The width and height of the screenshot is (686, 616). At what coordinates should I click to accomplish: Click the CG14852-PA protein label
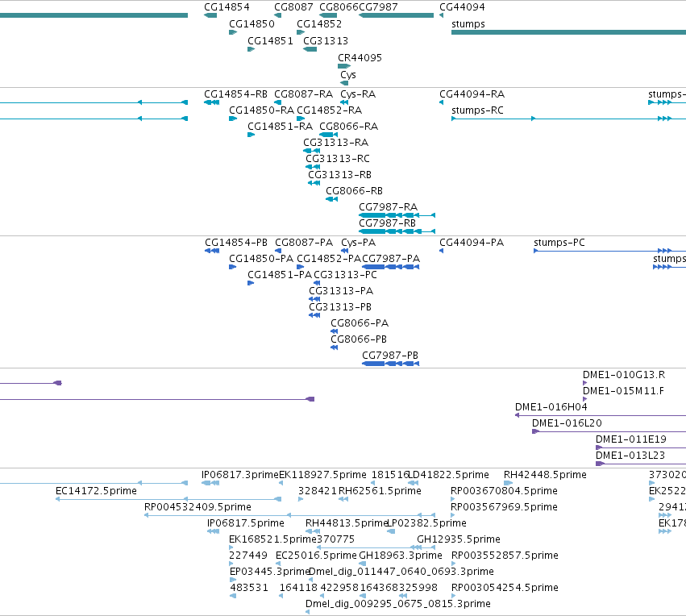click(329, 259)
